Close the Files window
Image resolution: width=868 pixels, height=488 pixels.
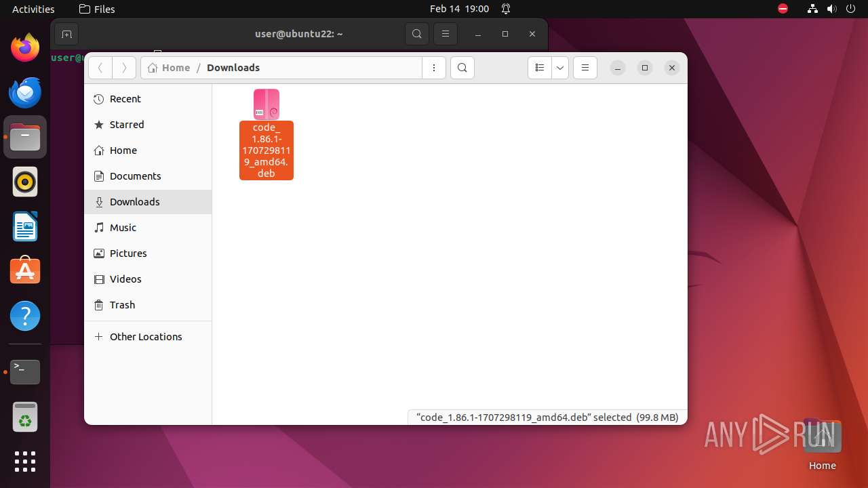click(x=672, y=68)
